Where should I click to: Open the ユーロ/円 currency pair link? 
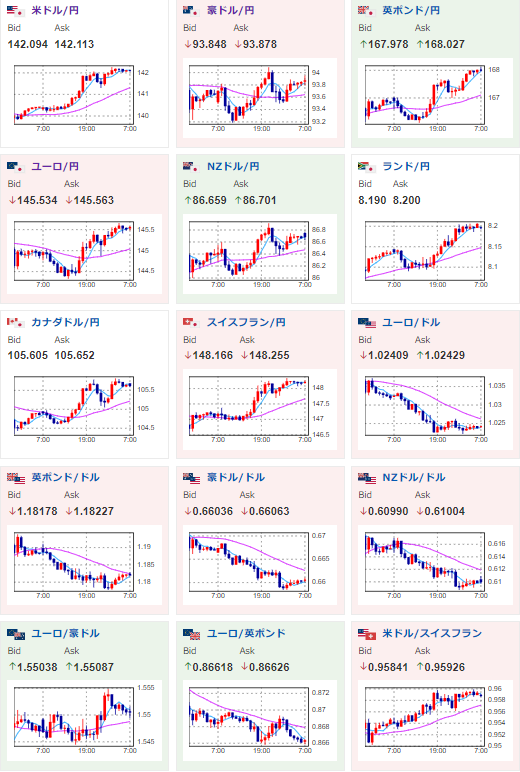click(x=55, y=166)
